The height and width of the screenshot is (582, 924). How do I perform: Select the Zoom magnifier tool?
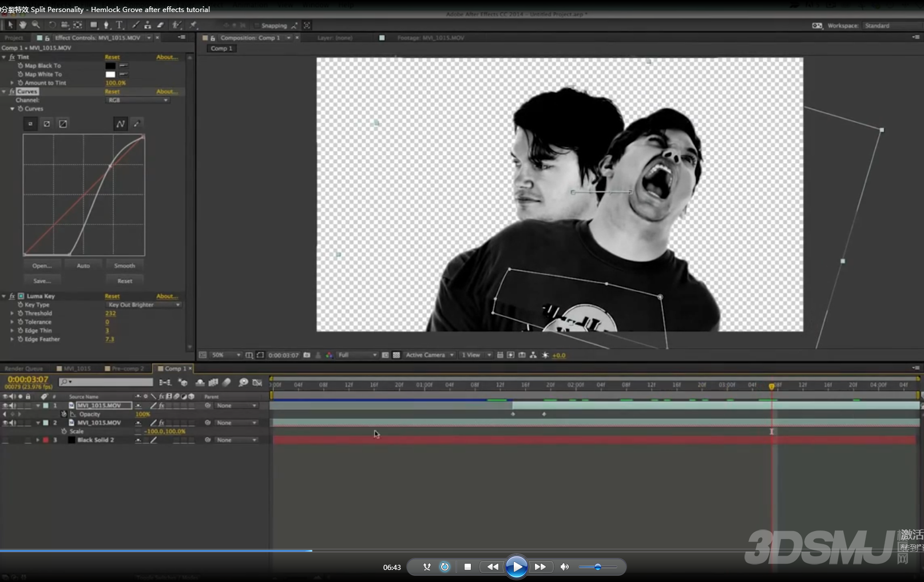pos(36,25)
